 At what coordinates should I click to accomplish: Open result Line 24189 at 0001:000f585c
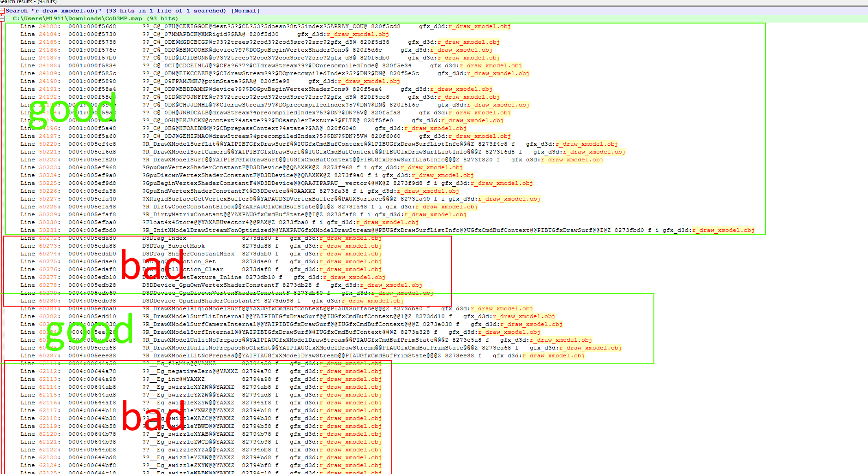tap(275, 73)
